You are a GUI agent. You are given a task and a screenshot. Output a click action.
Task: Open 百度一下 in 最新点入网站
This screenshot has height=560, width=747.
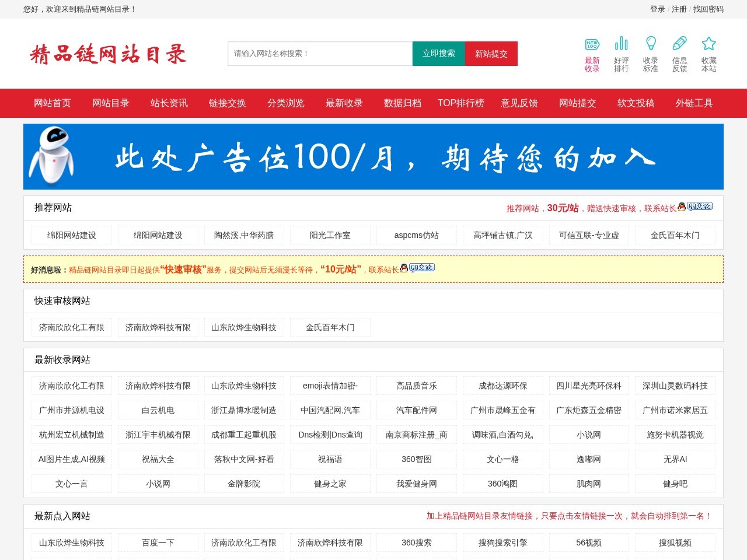[158, 542]
